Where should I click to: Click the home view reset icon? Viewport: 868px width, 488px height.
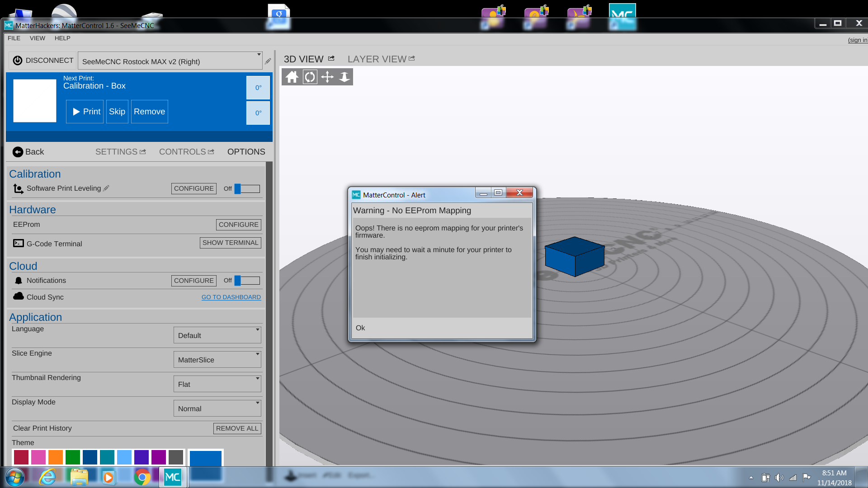[292, 77]
